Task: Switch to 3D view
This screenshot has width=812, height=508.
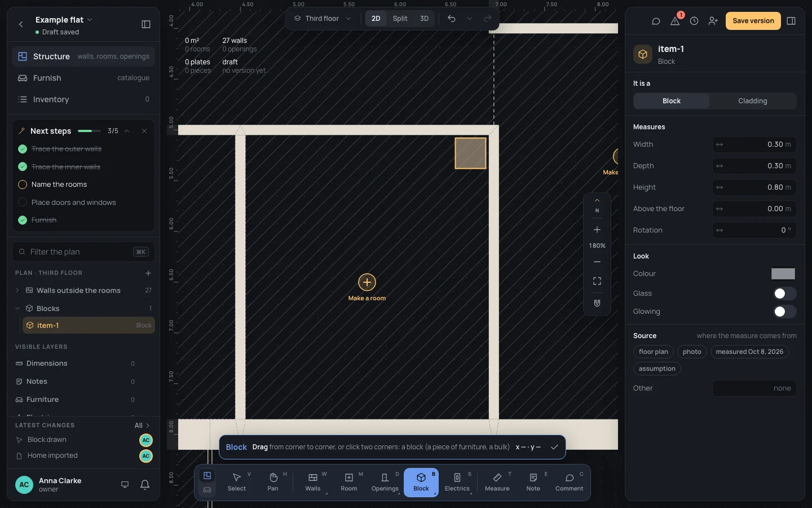Action: click(424, 19)
